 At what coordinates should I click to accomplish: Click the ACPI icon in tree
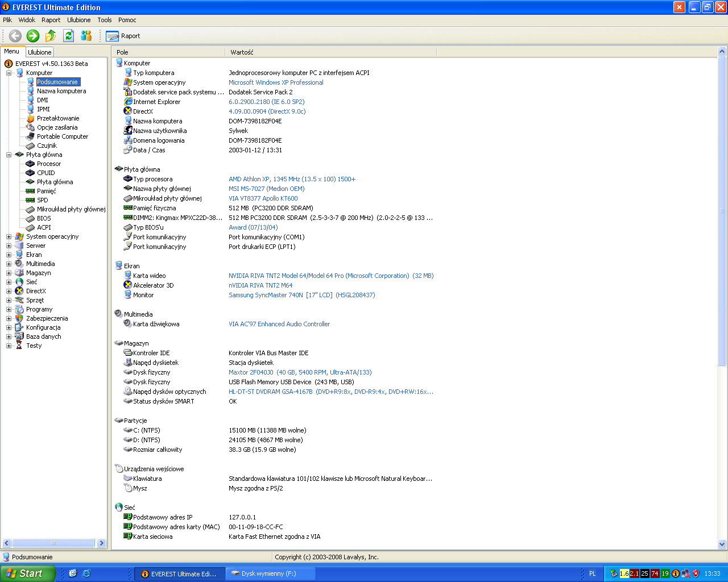[x=31, y=227]
